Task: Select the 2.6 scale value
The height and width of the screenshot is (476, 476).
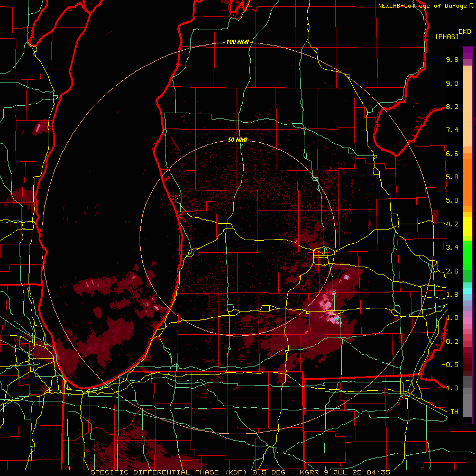Action: (452, 271)
